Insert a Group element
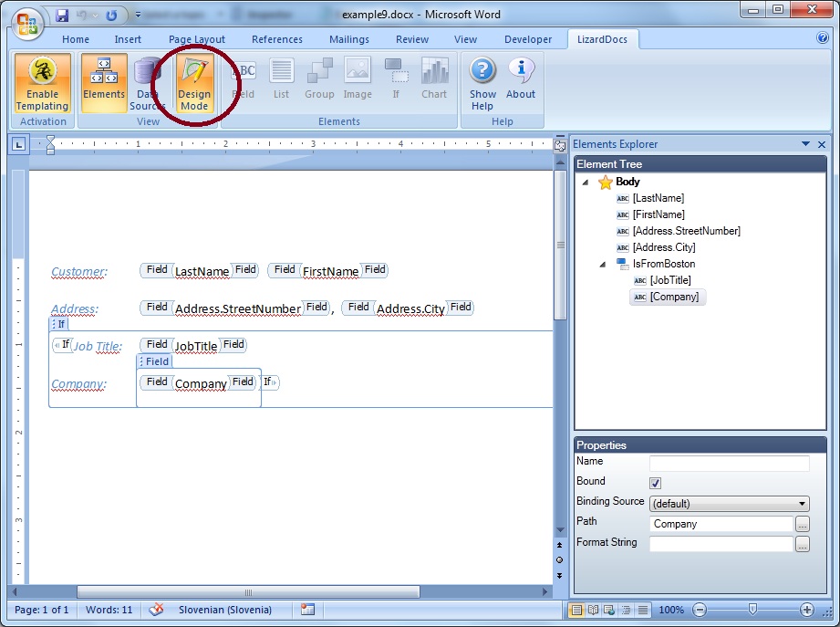This screenshot has width=840, height=627. coord(319,78)
